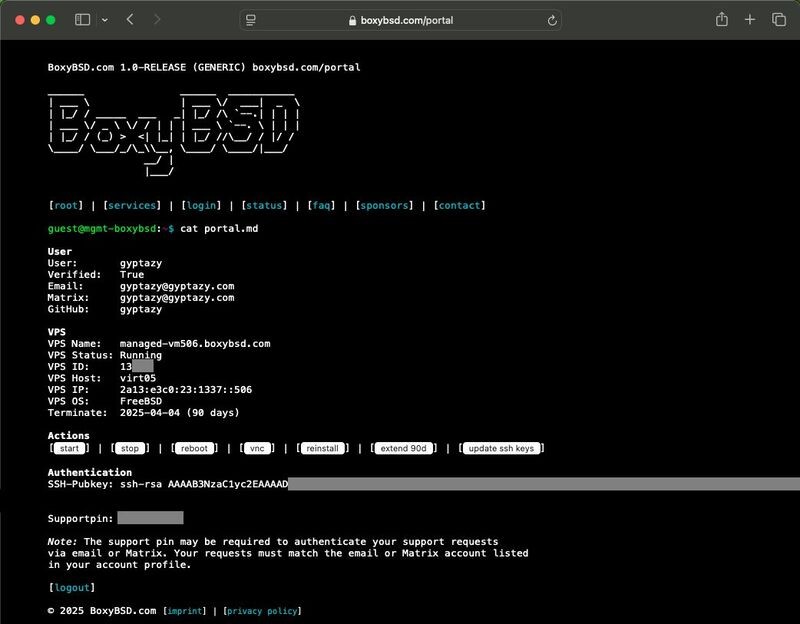Open the page settings menu icon in the address bar
The height and width of the screenshot is (624, 800).
coord(251,20)
